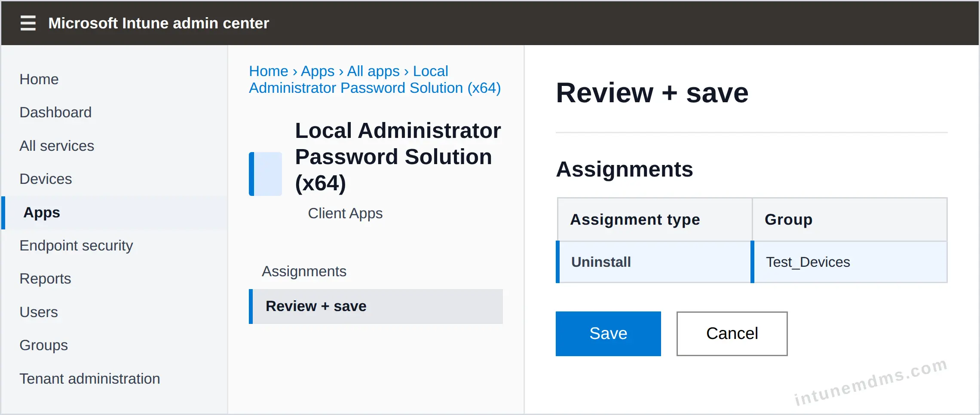This screenshot has width=980, height=415.
Task: Open Users from the left navigation
Action: (x=39, y=312)
